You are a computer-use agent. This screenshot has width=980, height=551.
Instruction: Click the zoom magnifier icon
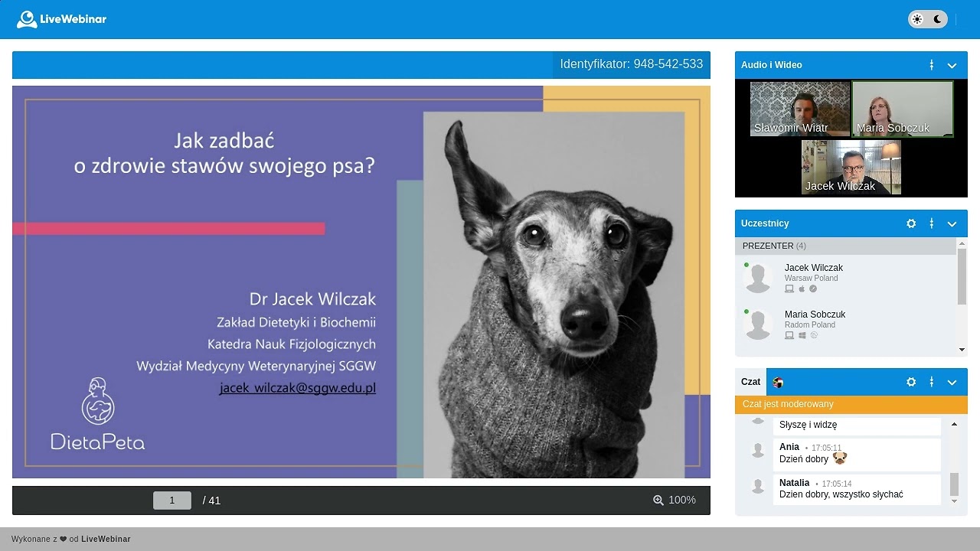coord(658,500)
